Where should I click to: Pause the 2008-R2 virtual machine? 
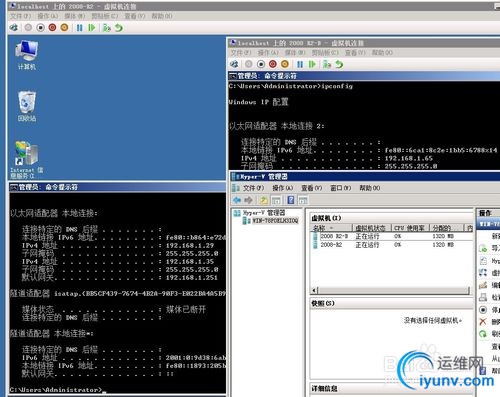(x=79, y=27)
